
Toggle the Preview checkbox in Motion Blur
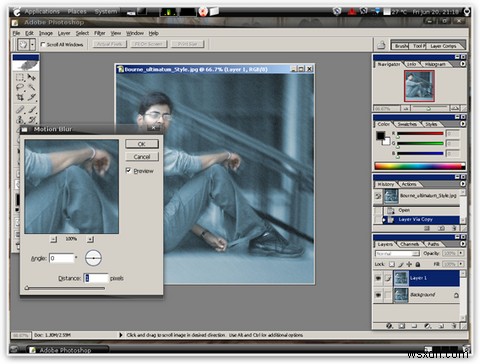[128, 171]
